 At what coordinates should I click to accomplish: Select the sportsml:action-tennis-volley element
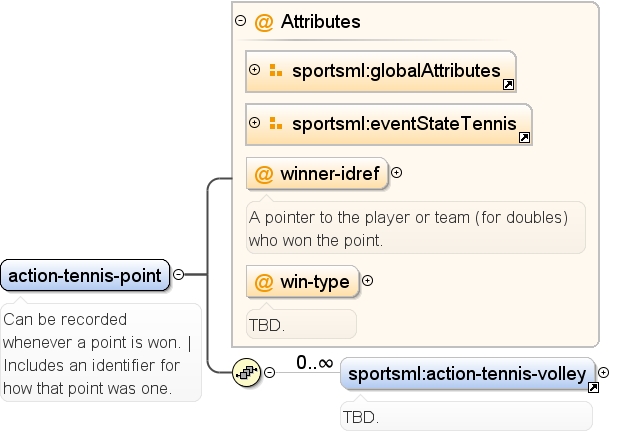coord(467,374)
